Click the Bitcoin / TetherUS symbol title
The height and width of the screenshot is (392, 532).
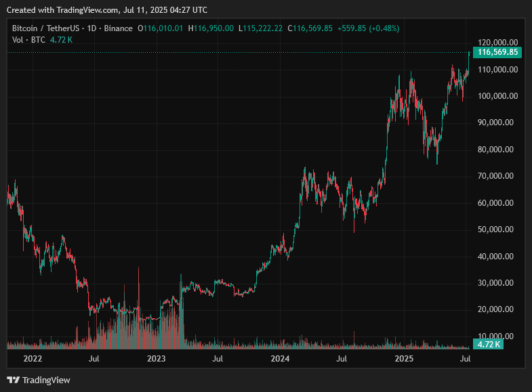coord(46,28)
